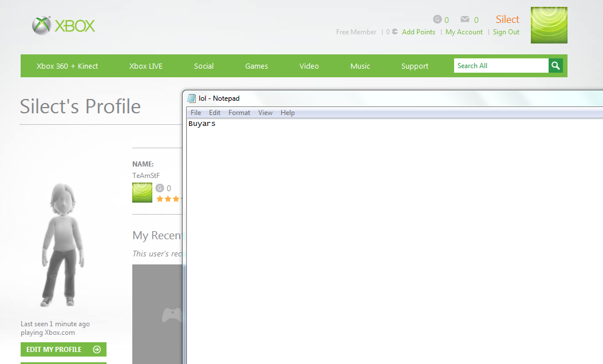Viewport: 603px width, 364px height.
Task: Click the 'Free Member' label
Action: click(x=356, y=32)
